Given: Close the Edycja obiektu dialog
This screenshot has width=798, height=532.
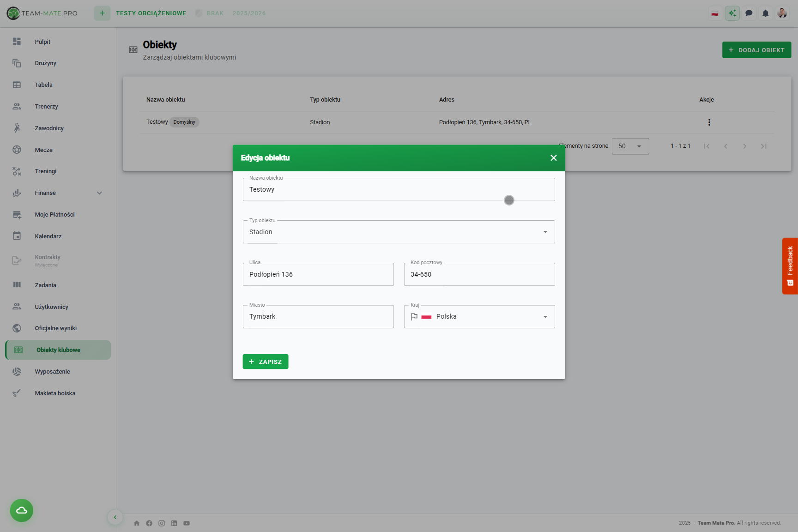Looking at the screenshot, I should tap(553, 158).
